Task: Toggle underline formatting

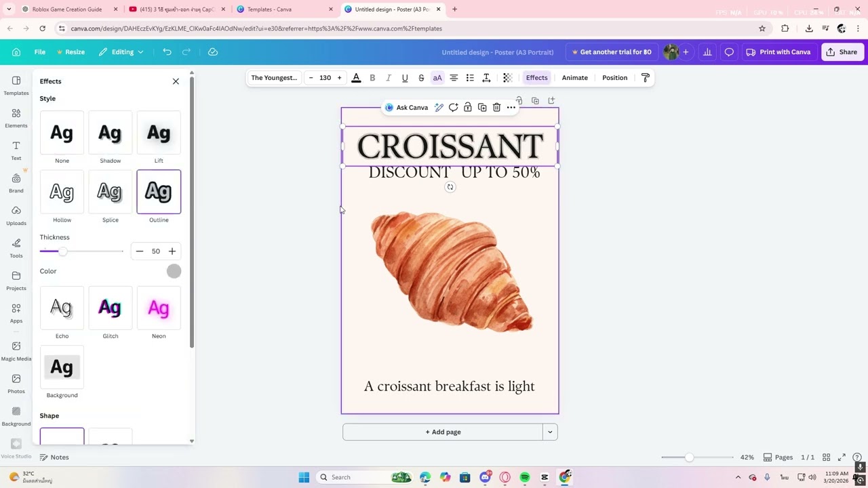Action: pos(405,78)
